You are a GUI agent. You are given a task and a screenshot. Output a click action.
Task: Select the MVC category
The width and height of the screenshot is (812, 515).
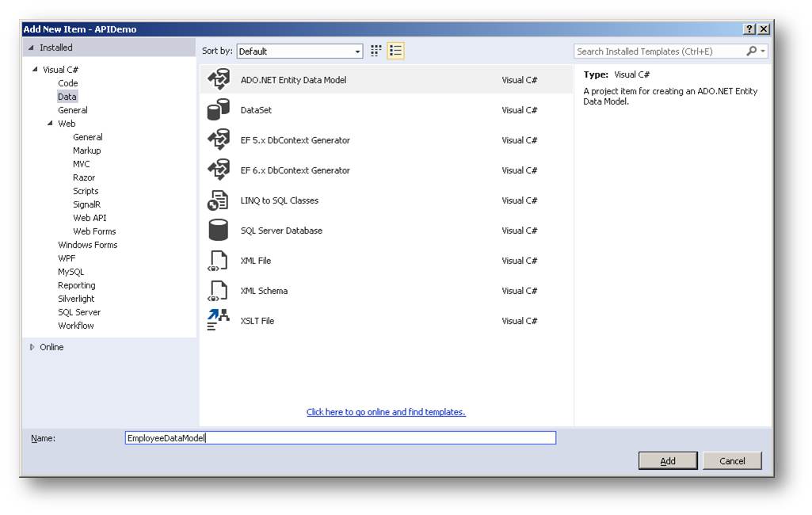pyautogui.click(x=82, y=164)
